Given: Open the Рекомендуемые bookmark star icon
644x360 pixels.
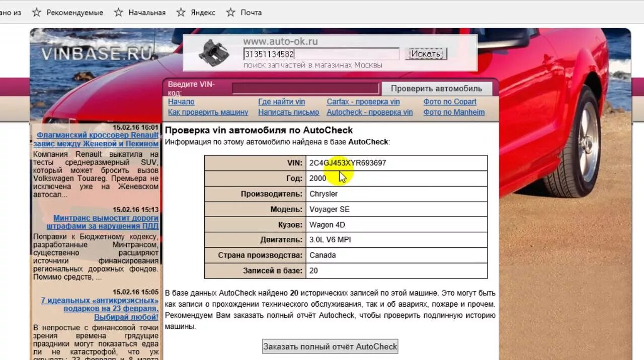Looking at the screenshot, I should [x=37, y=13].
